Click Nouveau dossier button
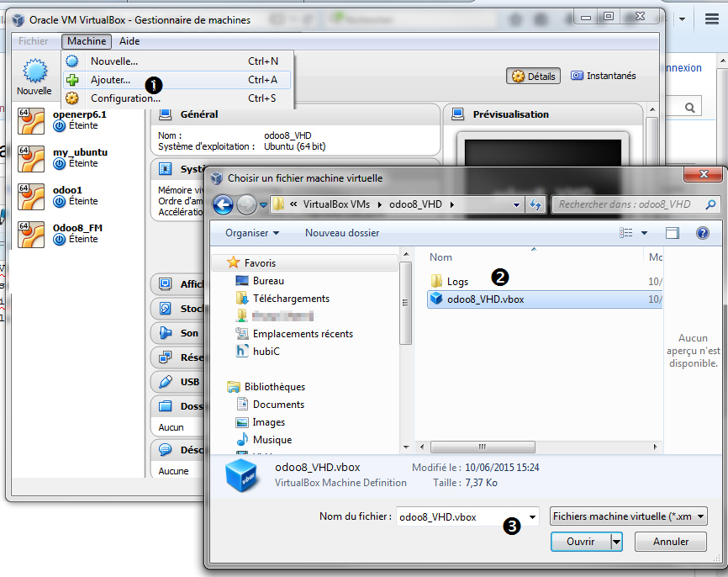Viewport: 728px width, 577px height. [342, 233]
